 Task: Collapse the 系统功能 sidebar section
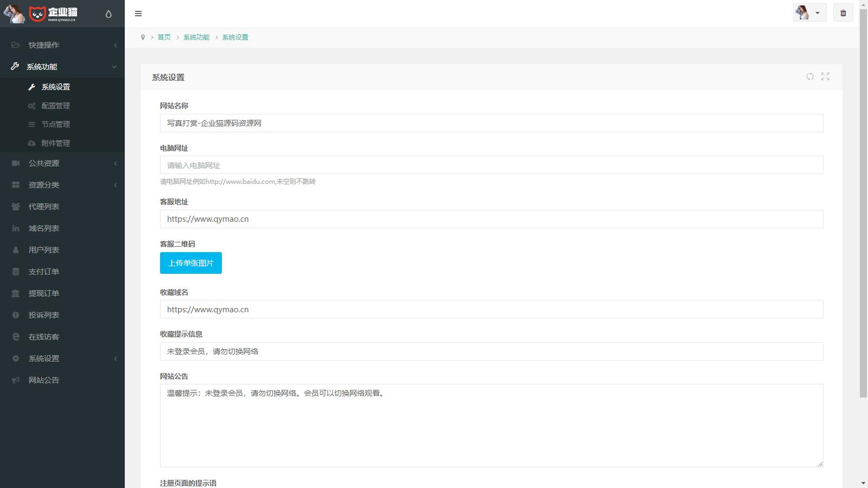click(42, 67)
